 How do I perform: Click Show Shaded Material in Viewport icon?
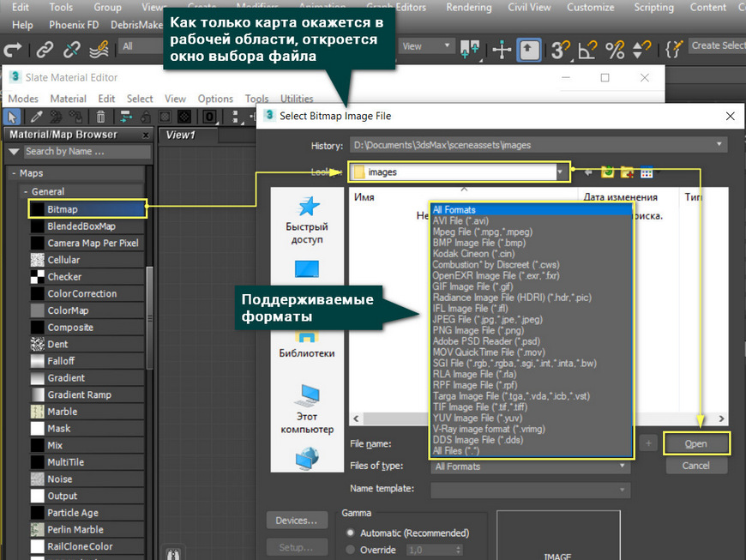[x=165, y=116]
